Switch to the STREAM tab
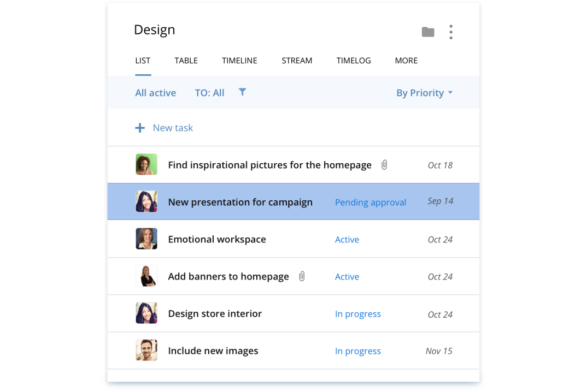The image size is (587, 392). (297, 61)
